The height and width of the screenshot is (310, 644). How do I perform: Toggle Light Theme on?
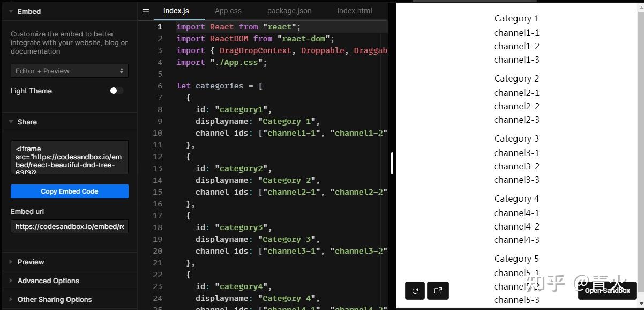116,91
